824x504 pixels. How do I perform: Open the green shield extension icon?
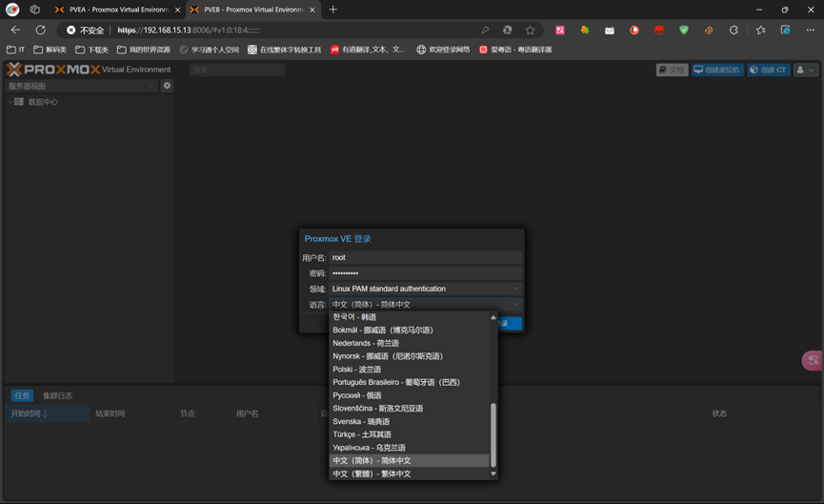(x=684, y=30)
